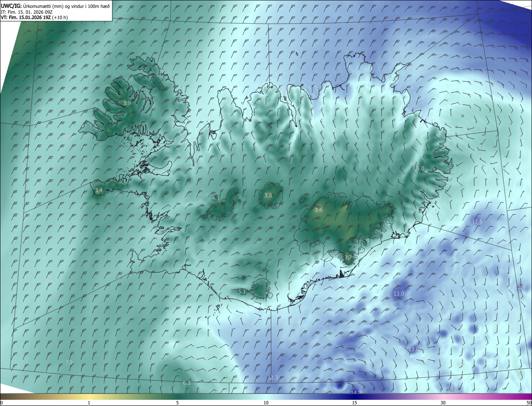Click the 3.8 value label on the map
Image resolution: width=532 pixels, height=406 pixels.
pyautogui.click(x=268, y=195)
